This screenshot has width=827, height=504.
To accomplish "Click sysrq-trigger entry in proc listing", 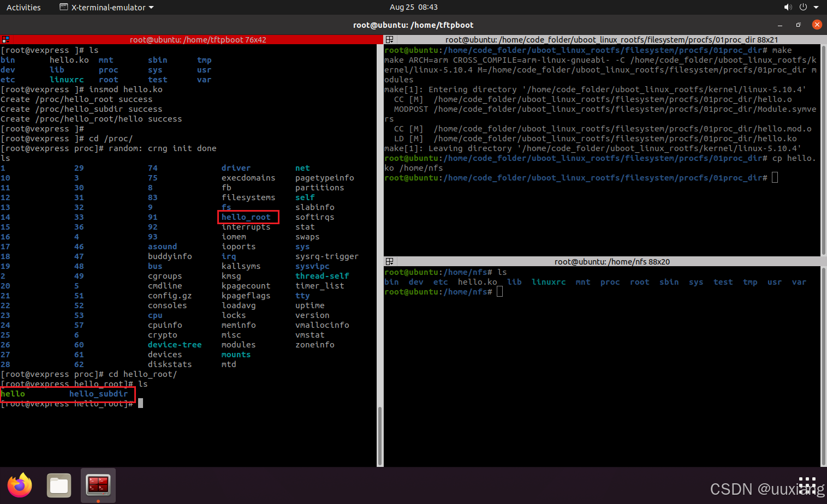I will pos(327,256).
